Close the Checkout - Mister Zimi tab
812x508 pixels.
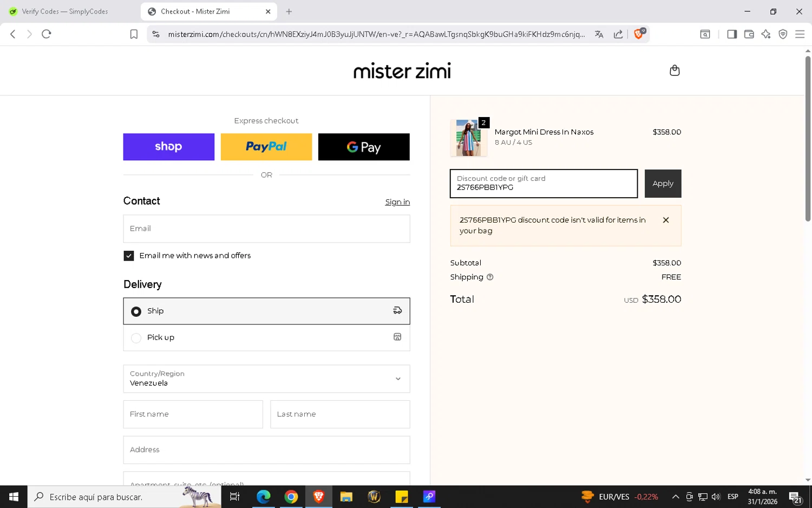tap(268, 11)
